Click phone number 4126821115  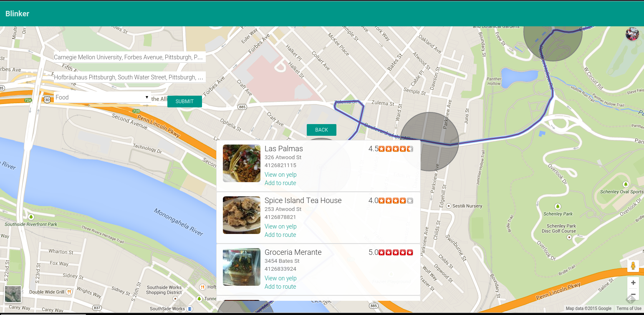point(280,165)
